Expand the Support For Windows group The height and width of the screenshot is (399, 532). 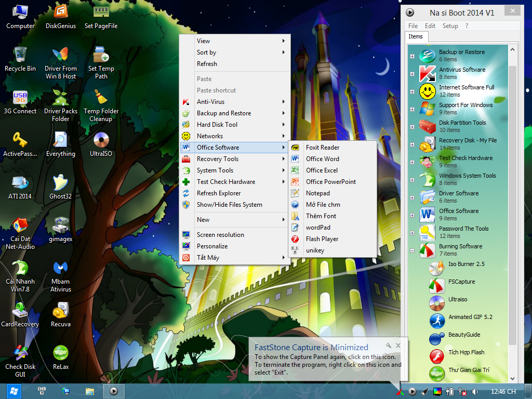pos(412,109)
